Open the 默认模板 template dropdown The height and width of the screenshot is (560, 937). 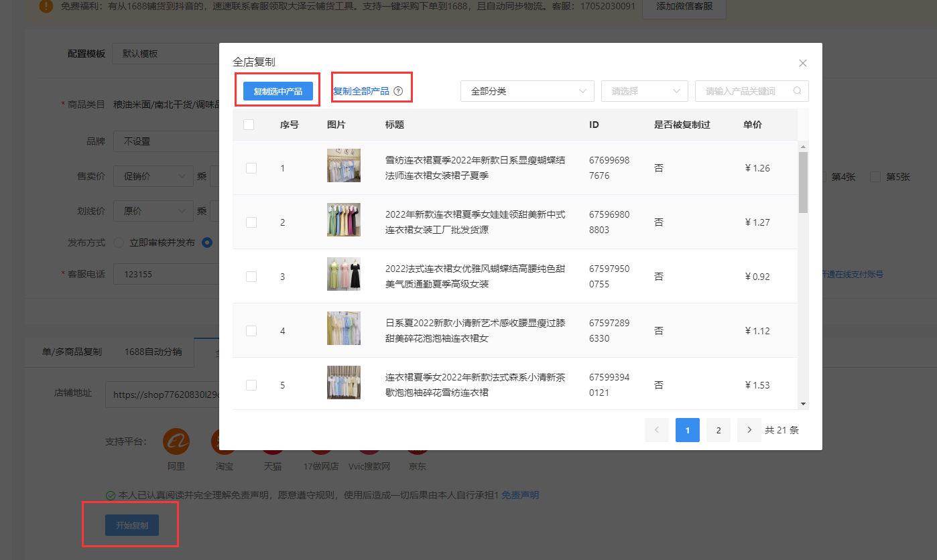[166, 54]
